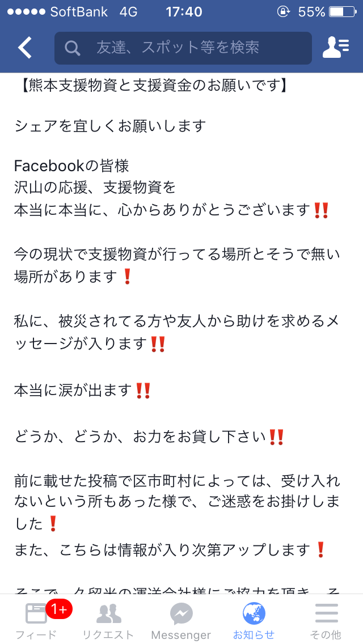Open the friends list icon at top right
The width and height of the screenshot is (363, 644).
pos(336,48)
